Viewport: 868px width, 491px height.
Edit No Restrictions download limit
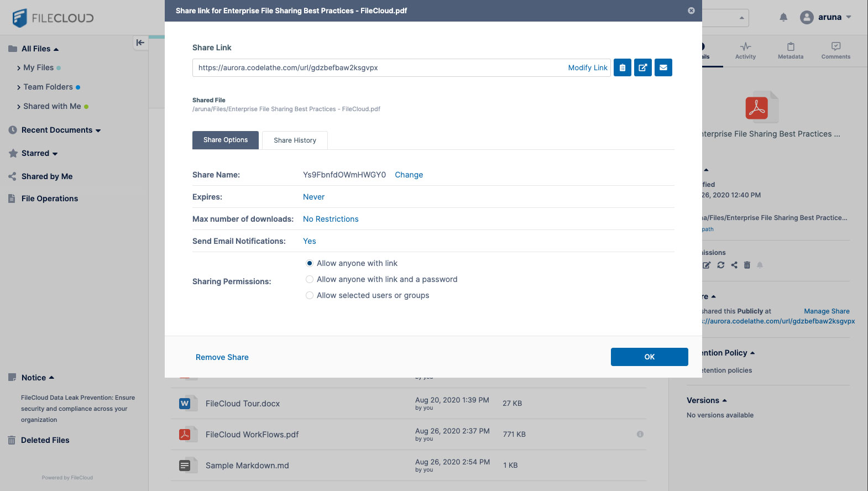331,219
